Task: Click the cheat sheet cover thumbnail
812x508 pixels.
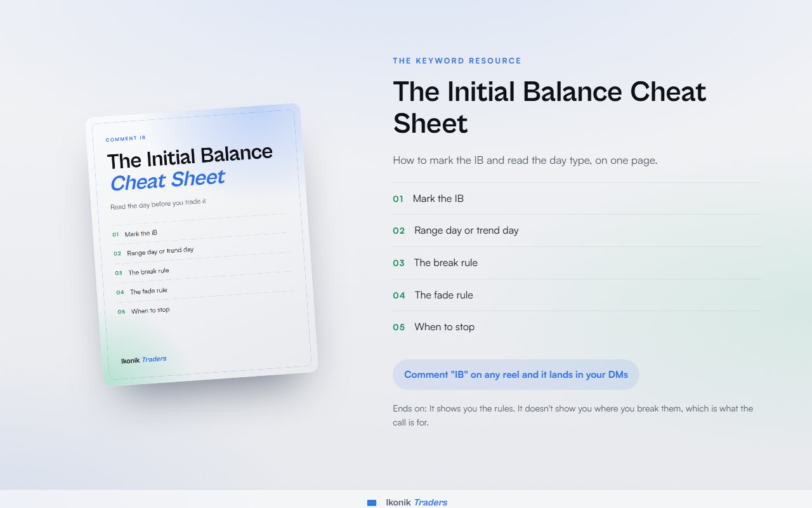Action: pyautogui.click(x=202, y=244)
